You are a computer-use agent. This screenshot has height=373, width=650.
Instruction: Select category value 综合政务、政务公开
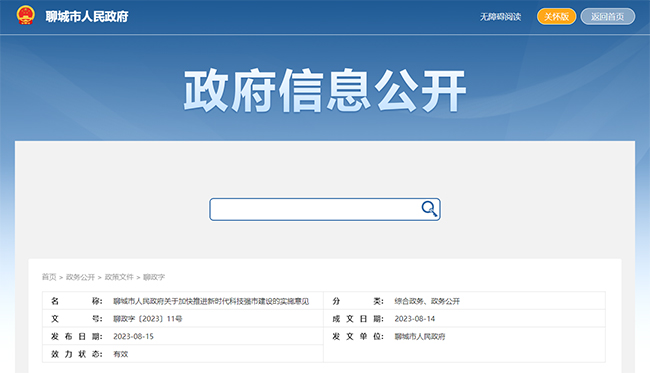point(427,301)
